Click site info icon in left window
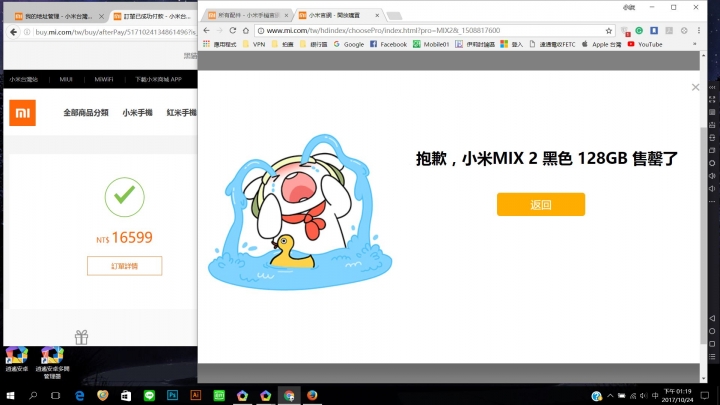Viewport: 720px width, 405px height. click(x=27, y=32)
